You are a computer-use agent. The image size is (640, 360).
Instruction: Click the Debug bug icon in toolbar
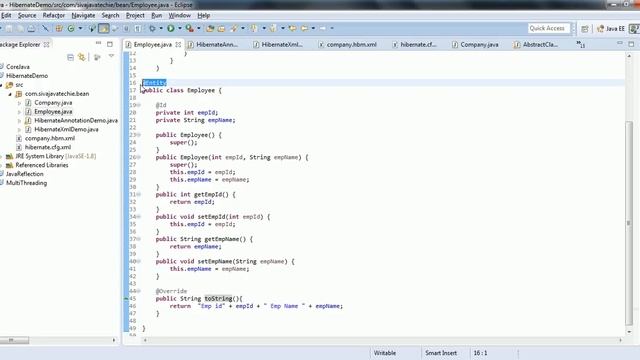point(152,28)
